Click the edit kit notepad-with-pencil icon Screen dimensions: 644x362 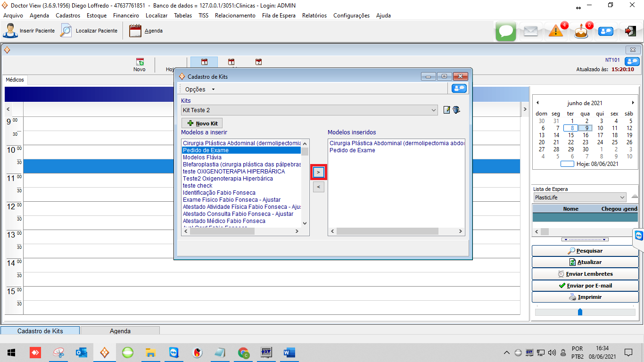coord(446,110)
